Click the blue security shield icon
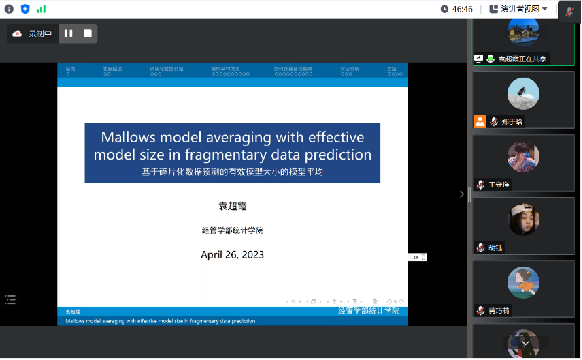Screen dimensions: 582x360 coord(25,9)
